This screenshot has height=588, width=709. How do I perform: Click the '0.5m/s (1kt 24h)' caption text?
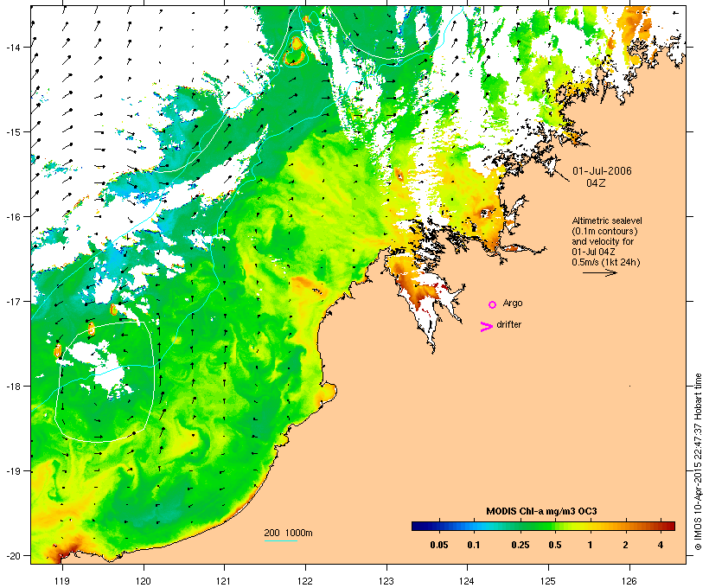606,262
